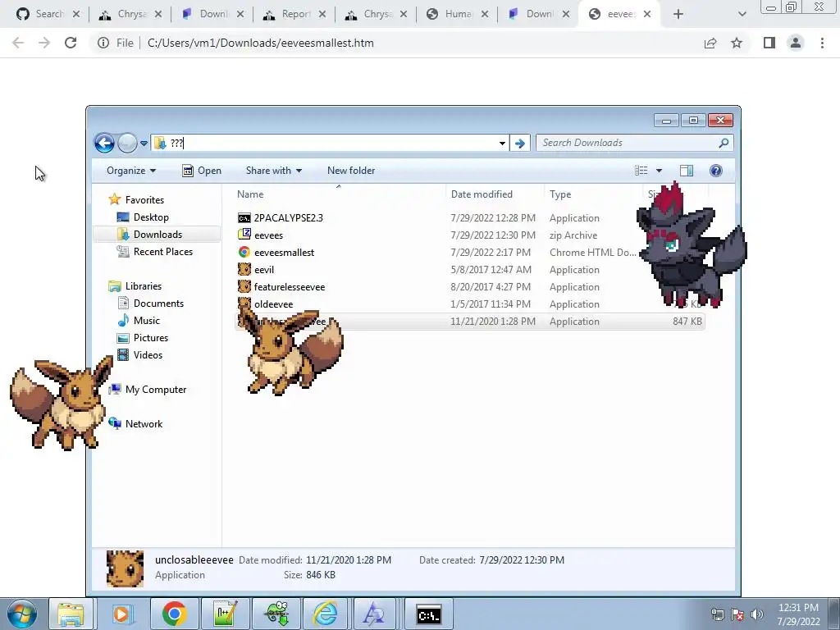Viewport: 840px width, 630px height.
Task: Select the 2PACALYPSE2.3 file
Action: click(288, 218)
